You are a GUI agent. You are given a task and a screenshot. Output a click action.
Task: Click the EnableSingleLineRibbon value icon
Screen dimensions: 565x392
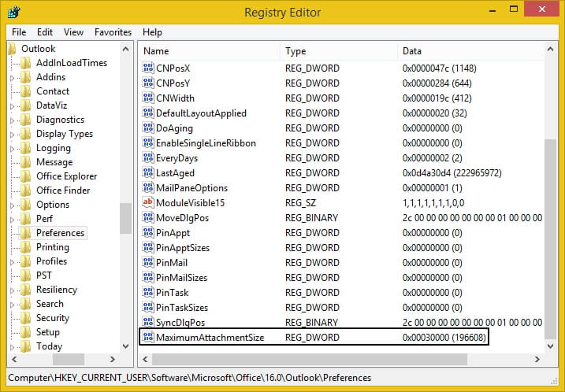[147, 143]
